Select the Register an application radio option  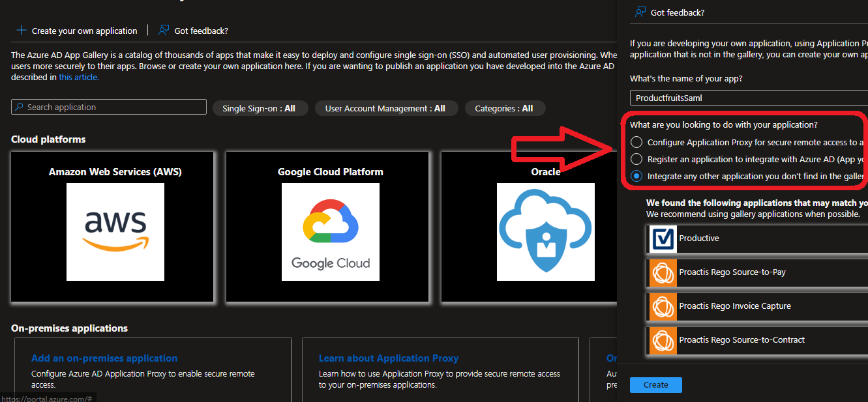coord(636,158)
